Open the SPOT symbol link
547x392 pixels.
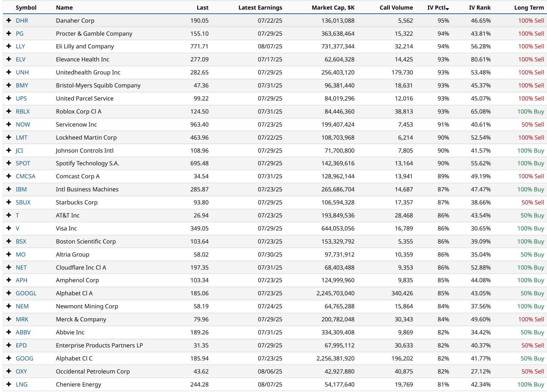[x=23, y=163]
